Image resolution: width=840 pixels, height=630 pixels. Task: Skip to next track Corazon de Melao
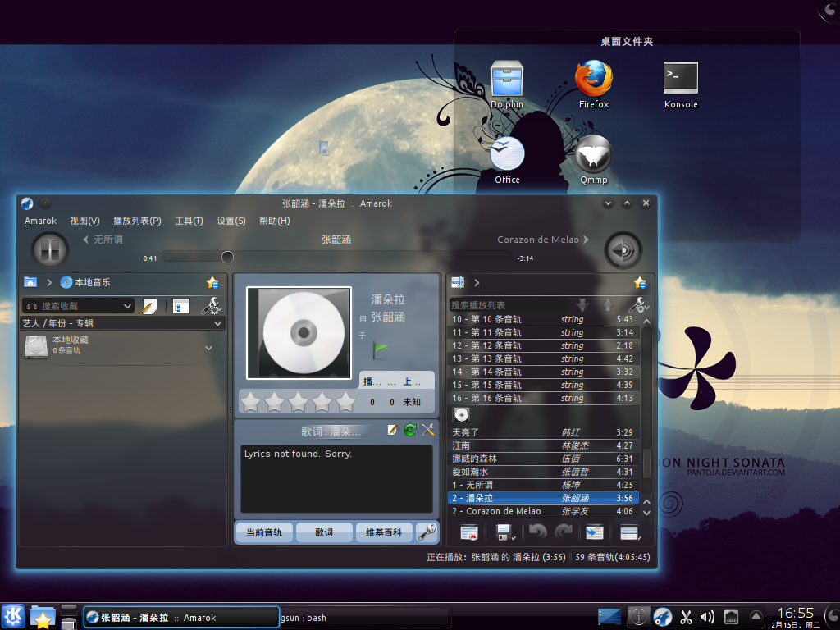[x=543, y=240]
